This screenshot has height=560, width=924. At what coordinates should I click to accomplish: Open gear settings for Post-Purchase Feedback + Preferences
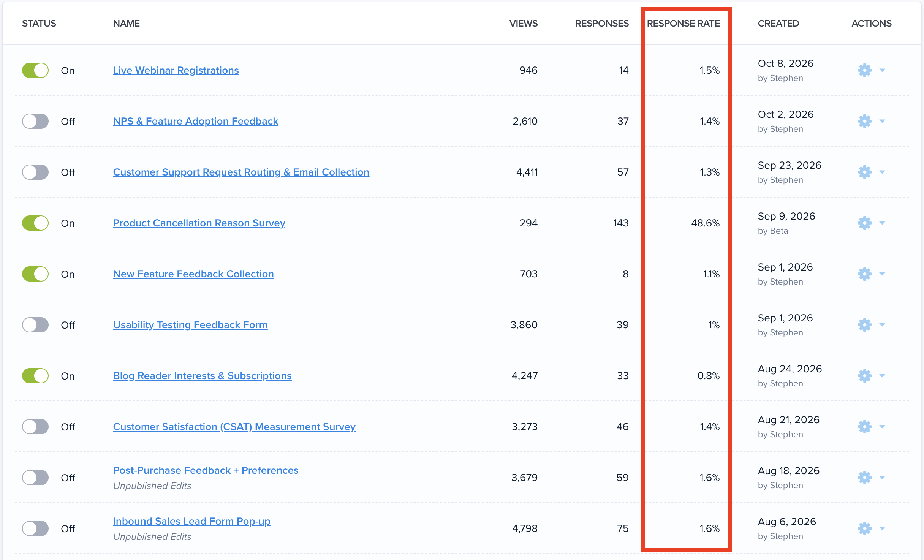[x=864, y=478]
